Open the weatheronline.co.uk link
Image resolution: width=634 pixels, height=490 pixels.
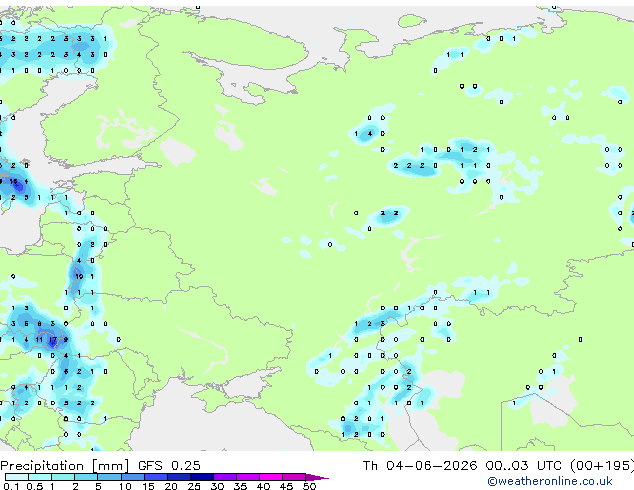click(x=550, y=481)
